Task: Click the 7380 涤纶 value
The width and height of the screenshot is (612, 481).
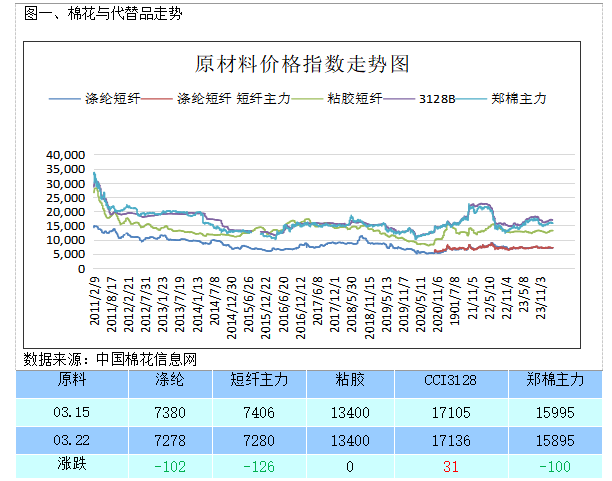Action: pos(170,413)
